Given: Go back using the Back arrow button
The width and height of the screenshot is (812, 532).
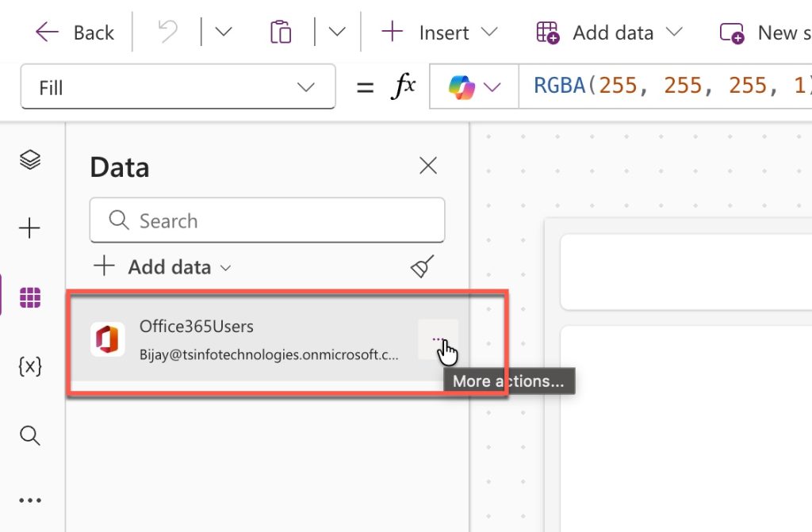Looking at the screenshot, I should tap(74, 33).
